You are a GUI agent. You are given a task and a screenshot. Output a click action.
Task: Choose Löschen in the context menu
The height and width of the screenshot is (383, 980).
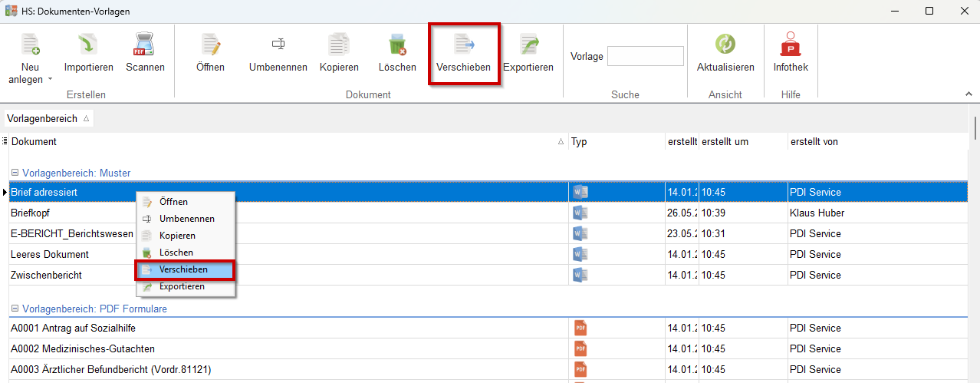186,253
